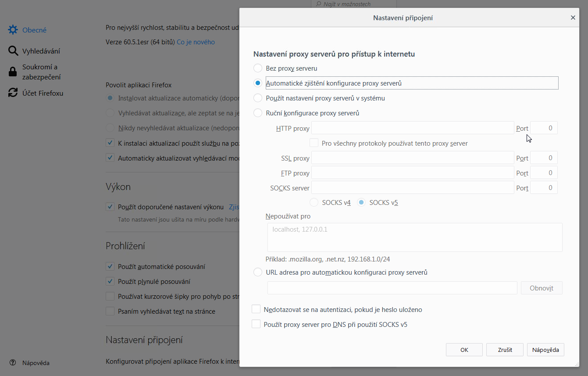The image size is (588, 376).
Task: Open the Co je nového link
Action: point(196,42)
